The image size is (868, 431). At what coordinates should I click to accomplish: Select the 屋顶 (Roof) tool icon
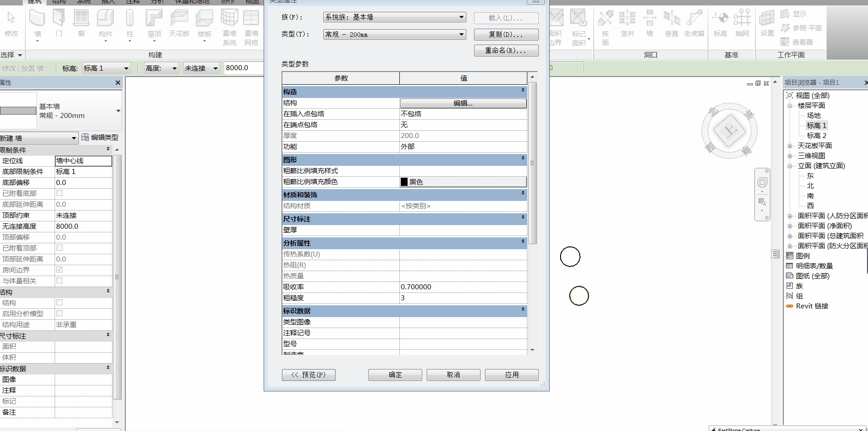[154, 18]
